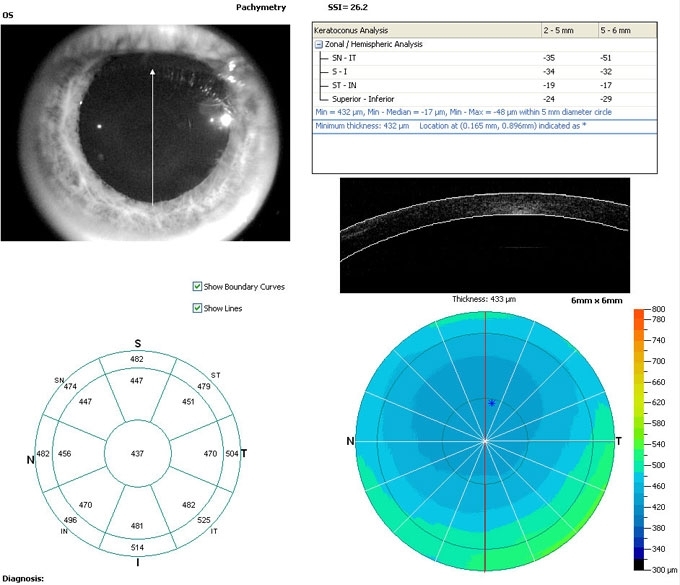The height and width of the screenshot is (585, 680).
Task: Click the 525 IT outer sector value
Action: click(206, 520)
